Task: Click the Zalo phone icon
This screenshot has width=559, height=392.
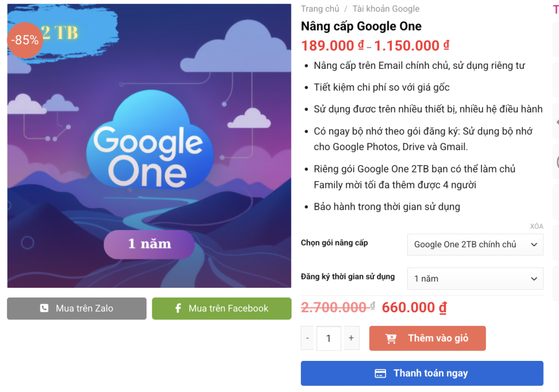Action: [44, 308]
